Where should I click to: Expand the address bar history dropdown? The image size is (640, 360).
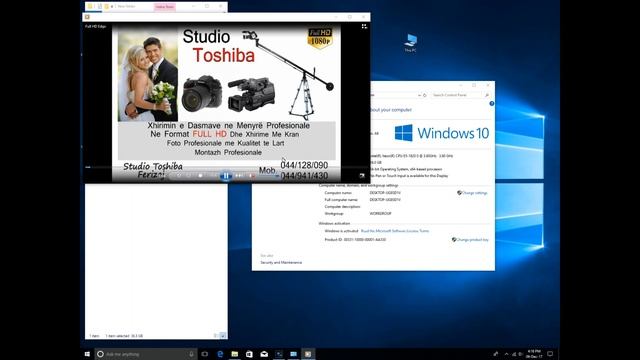coord(419,95)
